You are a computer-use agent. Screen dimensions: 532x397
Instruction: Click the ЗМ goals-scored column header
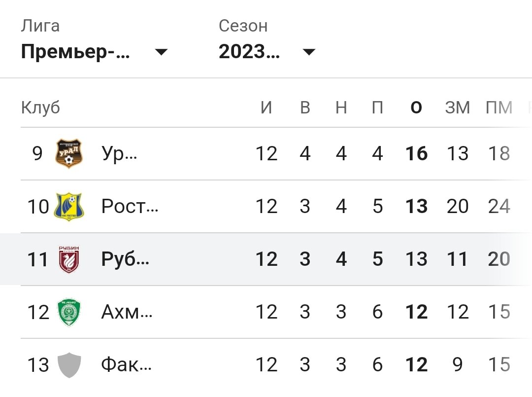pyautogui.click(x=457, y=108)
